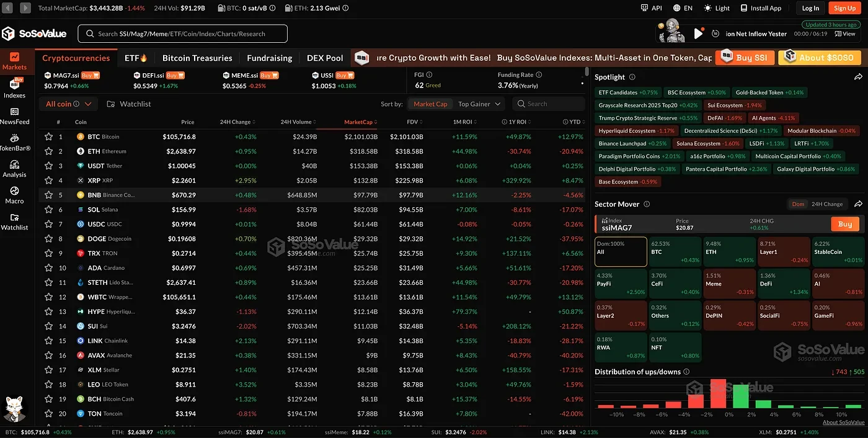The width and height of the screenshot is (868, 438).
Task: Click the info icon next to Sector Mover
Action: [647, 204]
